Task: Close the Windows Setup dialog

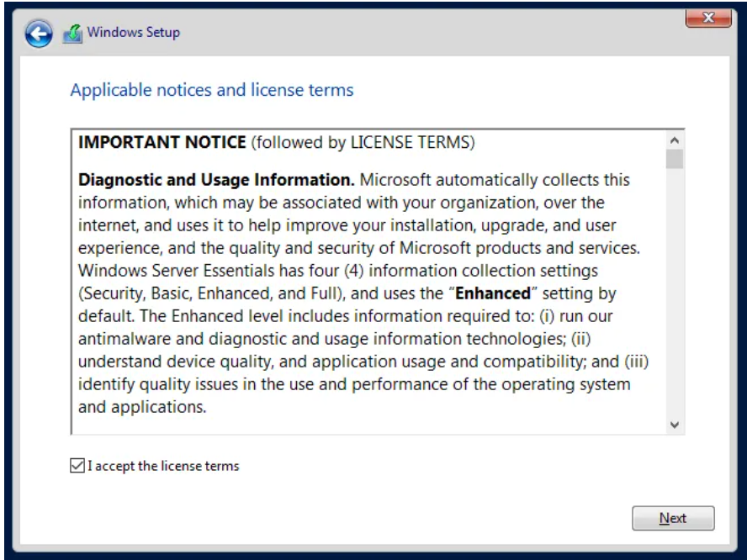Action: click(708, 18)
